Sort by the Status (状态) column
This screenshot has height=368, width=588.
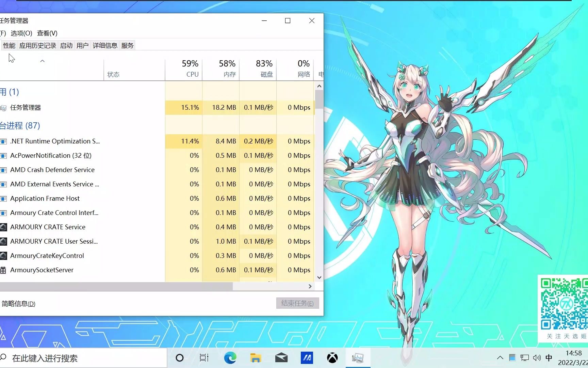pos(134,70)
